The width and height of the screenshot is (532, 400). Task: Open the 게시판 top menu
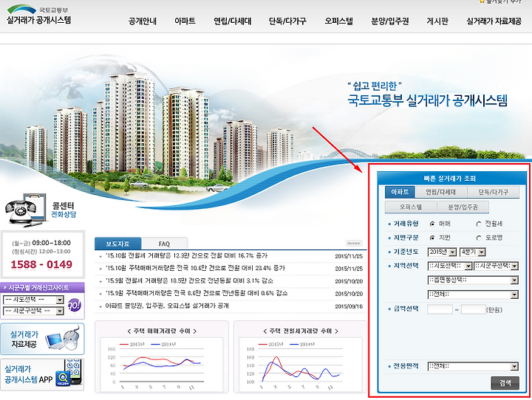(x=437, y=21)
